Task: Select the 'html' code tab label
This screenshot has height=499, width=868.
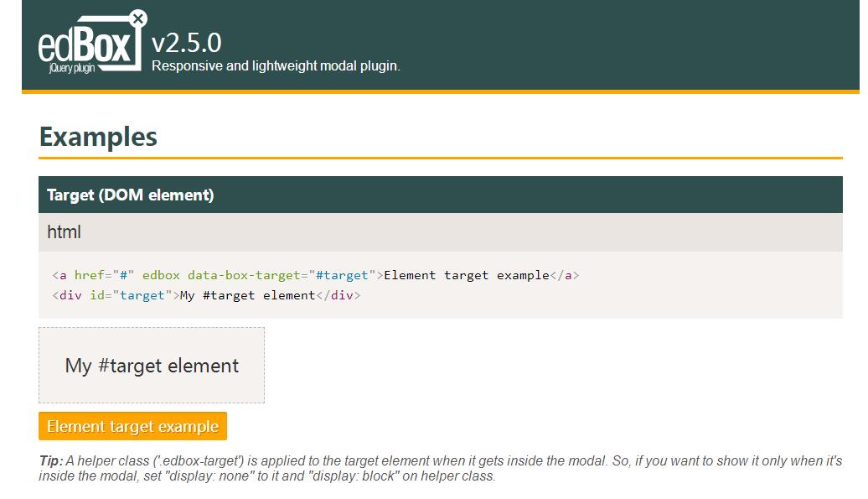Action: (x=64, y=232)
